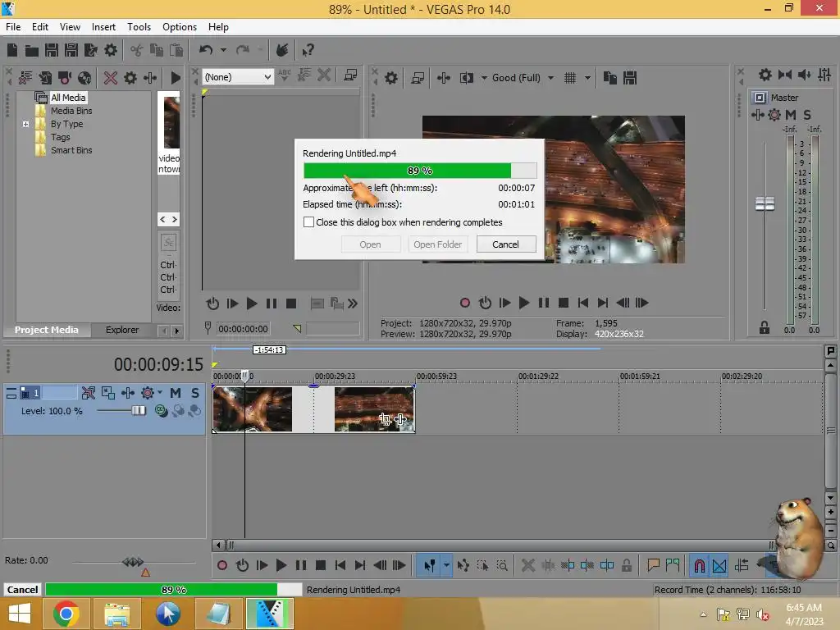Click the Master volume fader handle
This screenshot has height=630, width=840.
point(765,203)
